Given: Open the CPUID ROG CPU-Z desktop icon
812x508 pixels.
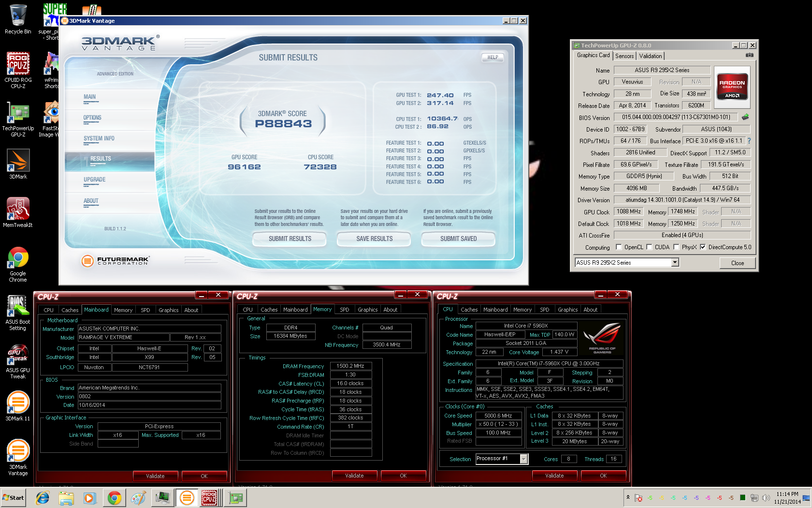Looking at the screenshot, I should coord(18,70).
